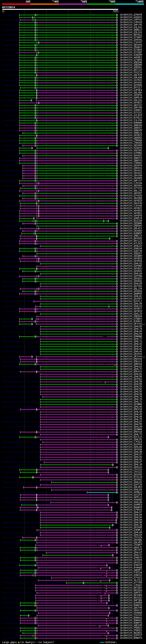This screenshot has height=644, width=146.
Task: Select hit label UniRef100_B5KV06
Action: (x=131, y=359)
